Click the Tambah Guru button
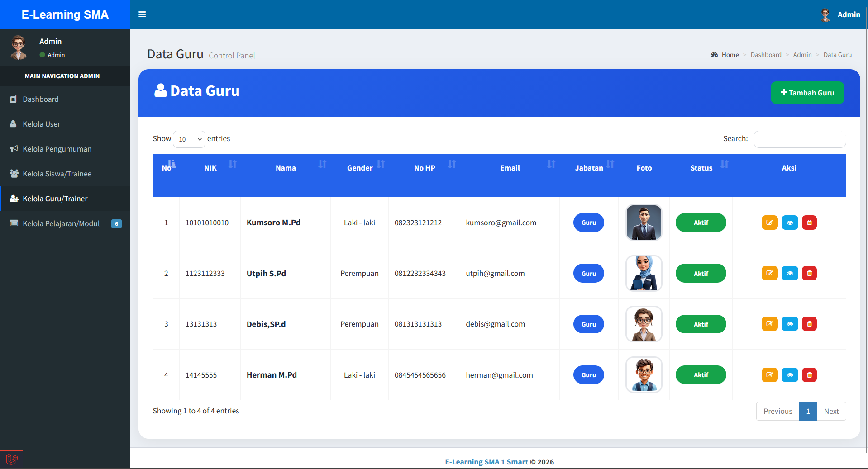This screenshot has width=868, height=469. 807,93
